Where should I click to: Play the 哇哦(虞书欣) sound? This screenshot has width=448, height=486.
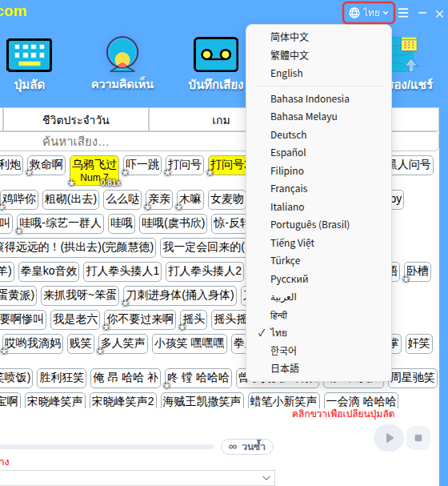coord(174,223)
